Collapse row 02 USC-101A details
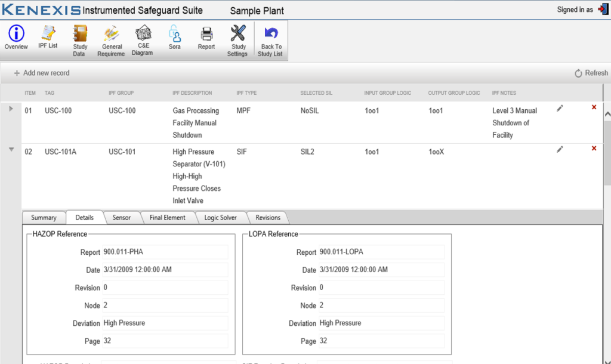 coord(11,150)
